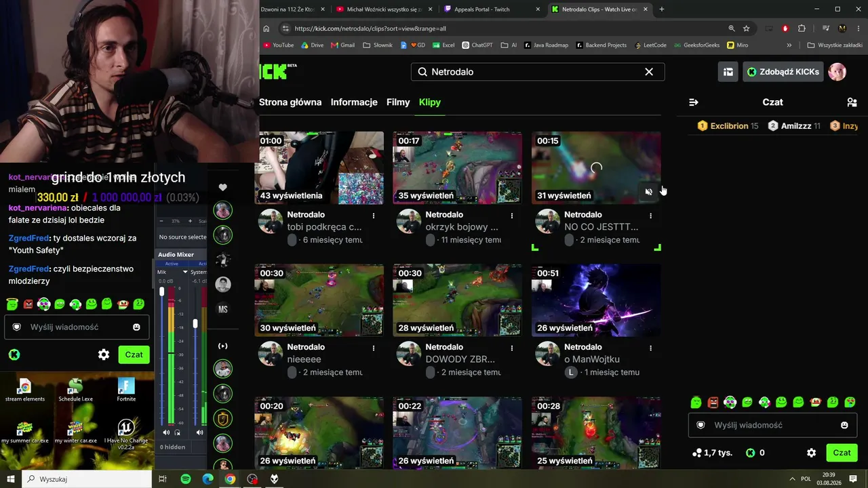Open chat settings gear in right chat
Viewport: 868px width, 488px height.
click(811, 453)
